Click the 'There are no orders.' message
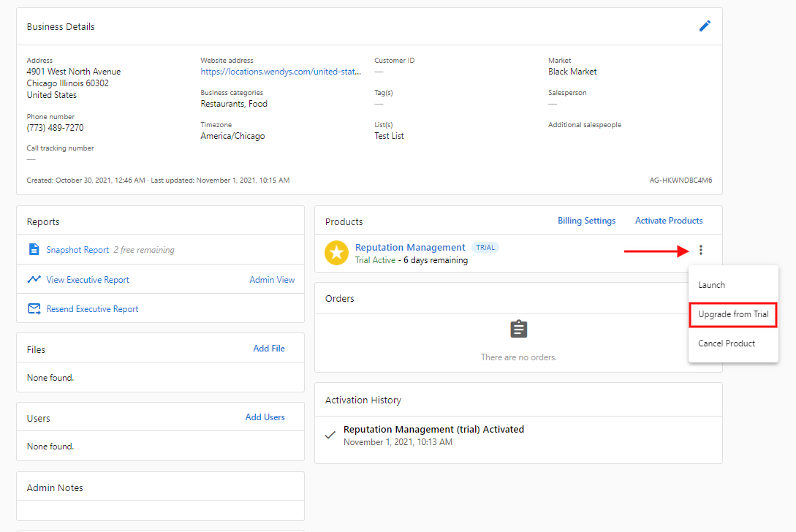The height and width of the screenshot is (532, 796). pos(519,357)
